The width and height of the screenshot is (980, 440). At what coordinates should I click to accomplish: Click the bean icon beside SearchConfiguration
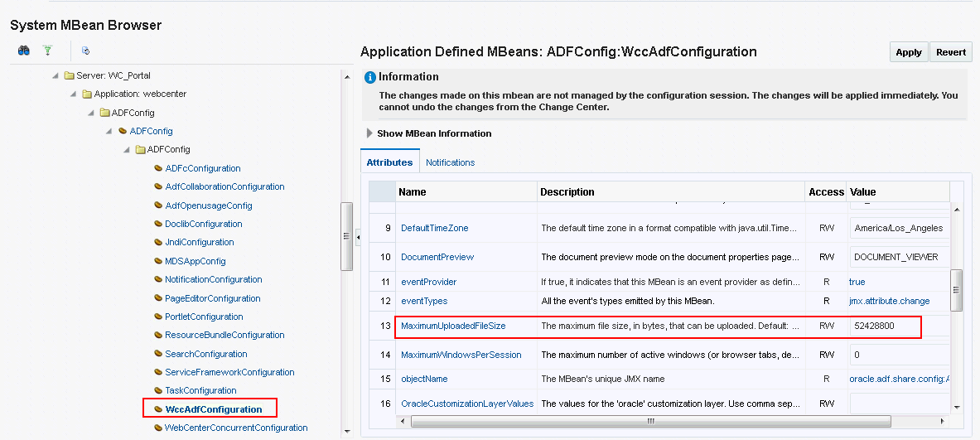[157, 354]
